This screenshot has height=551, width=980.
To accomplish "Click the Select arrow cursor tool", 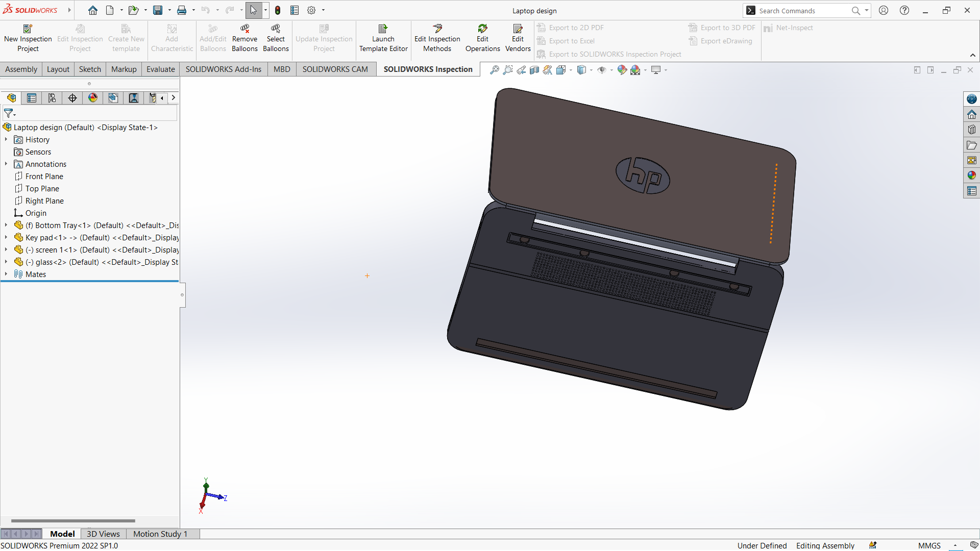I will pyautogui.click(x=254, y=10).
